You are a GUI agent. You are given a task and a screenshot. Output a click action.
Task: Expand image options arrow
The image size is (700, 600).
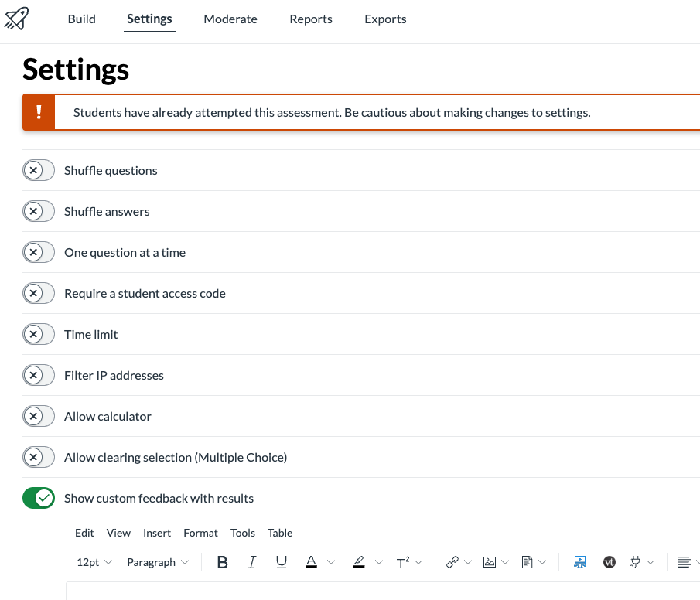[x=505, y=563]
